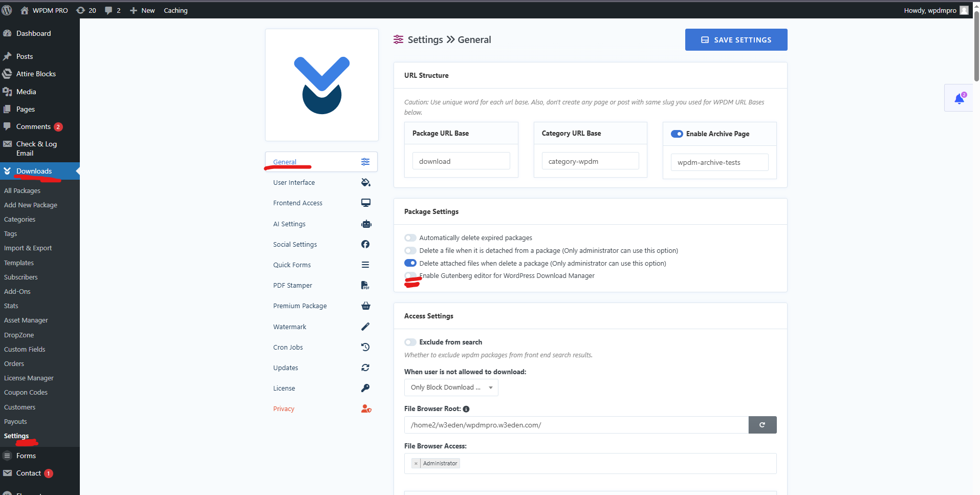Open Dashboard in the sidebar

click(x=33, y=33)
